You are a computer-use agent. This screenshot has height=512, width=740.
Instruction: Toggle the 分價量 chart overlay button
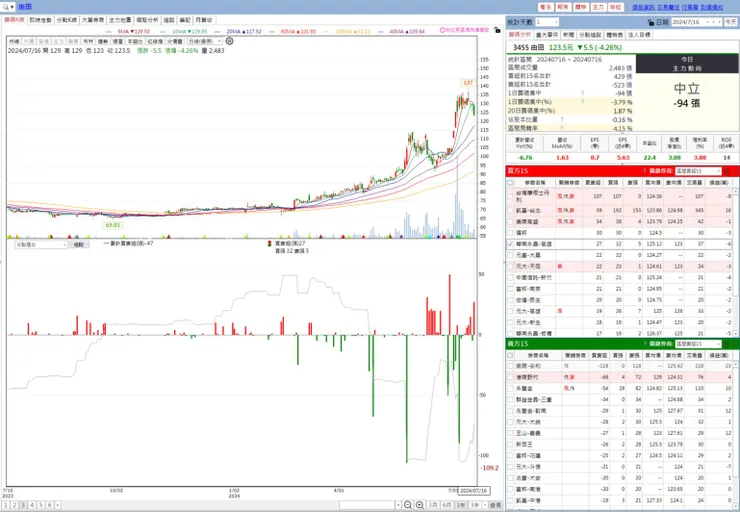(x=175, y=42)
